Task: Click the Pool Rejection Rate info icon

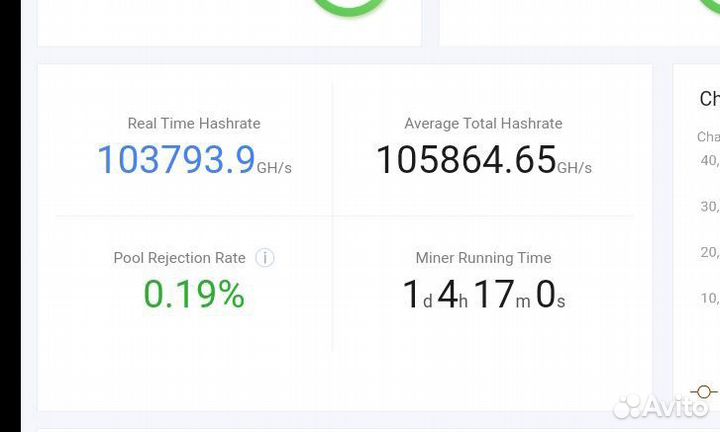Action: click(x=265, y=258)
